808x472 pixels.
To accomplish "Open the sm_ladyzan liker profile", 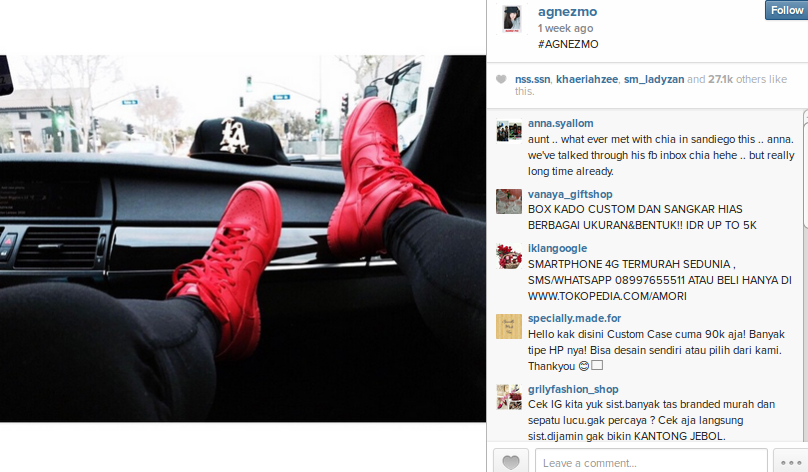I will [x=654, y=79].
